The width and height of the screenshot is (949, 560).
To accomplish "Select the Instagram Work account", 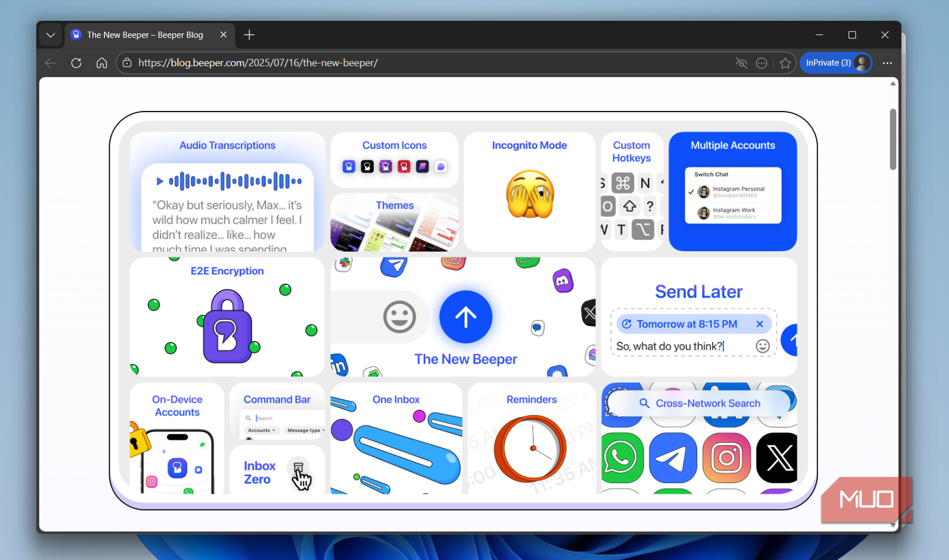I will (x=733, y=213).
